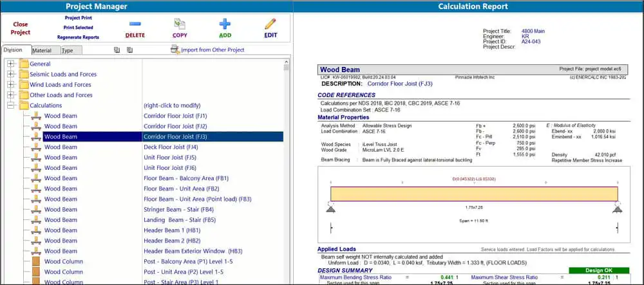
Task: Click the project tree vertical scrollbar
Action: pyautogui.click(x=287, y=172)
